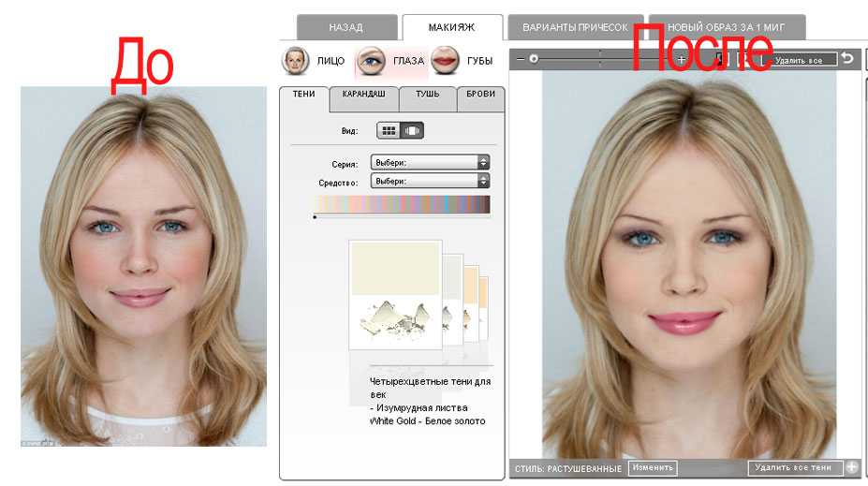Switch to grid view mode
The image size is (868, 486).
(x=389, y=131)
